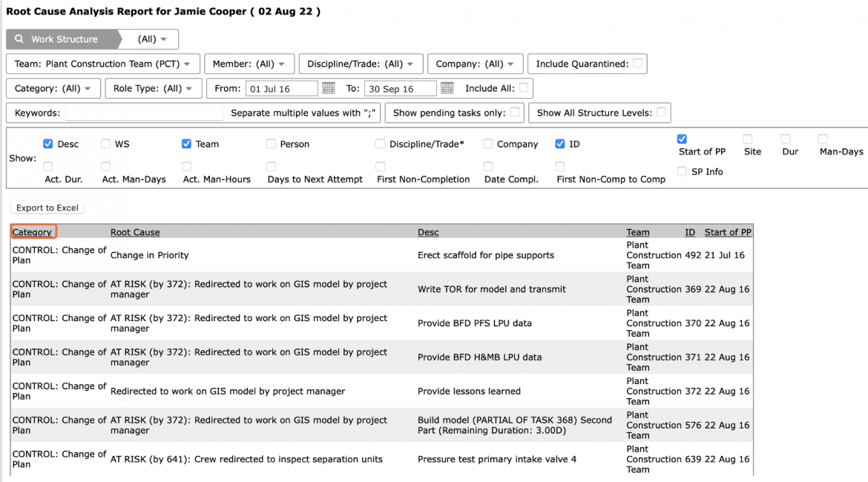Open the Role Type (All) dropdown
Image resolution: width=868 pixels, height=482 pixels.
(x=154, y=88)
